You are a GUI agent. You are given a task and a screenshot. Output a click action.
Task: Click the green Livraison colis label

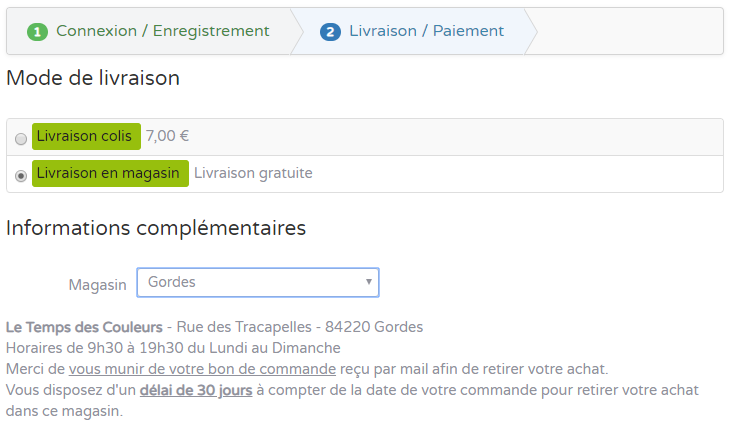[x=85, y=136]
